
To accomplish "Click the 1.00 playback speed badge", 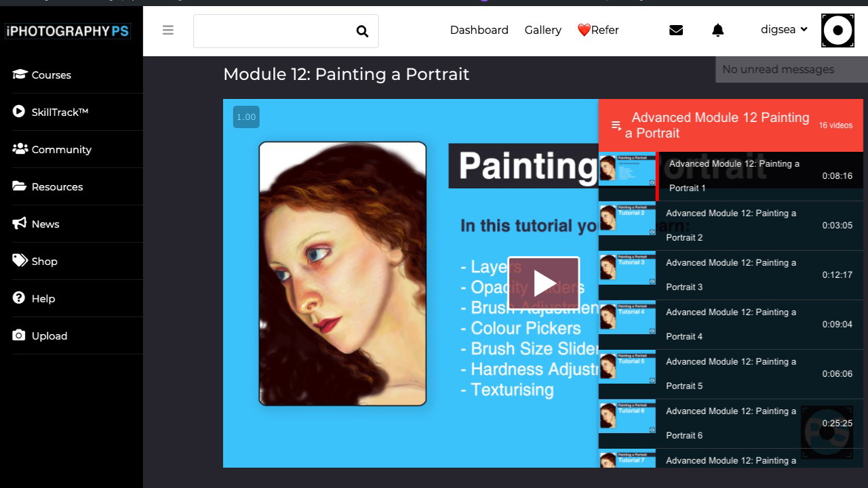I will pos(246,117).
